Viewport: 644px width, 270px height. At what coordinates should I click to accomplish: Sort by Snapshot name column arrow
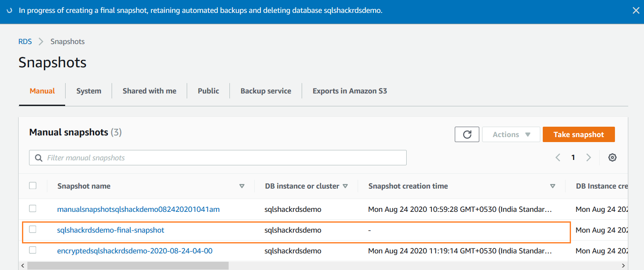[242, 186]
